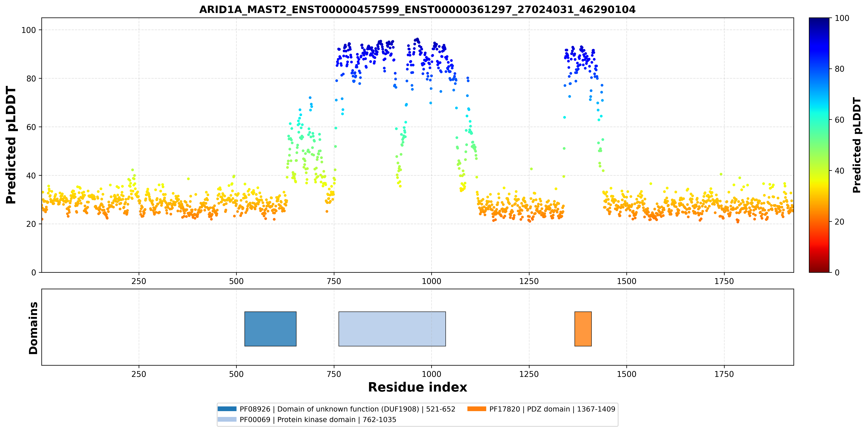
Task: Click the PDZ domain legend text
Action: [x=552, y=409]
